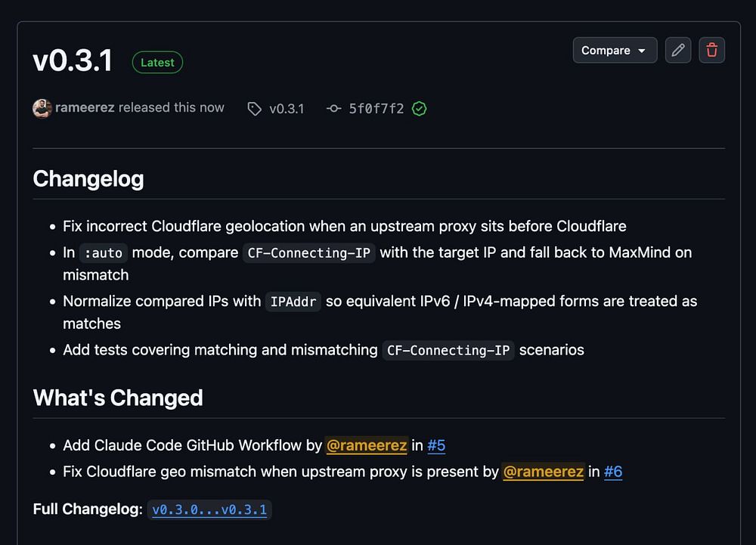
Task: Open the rameerez author profile link
Action: point(85,108)
